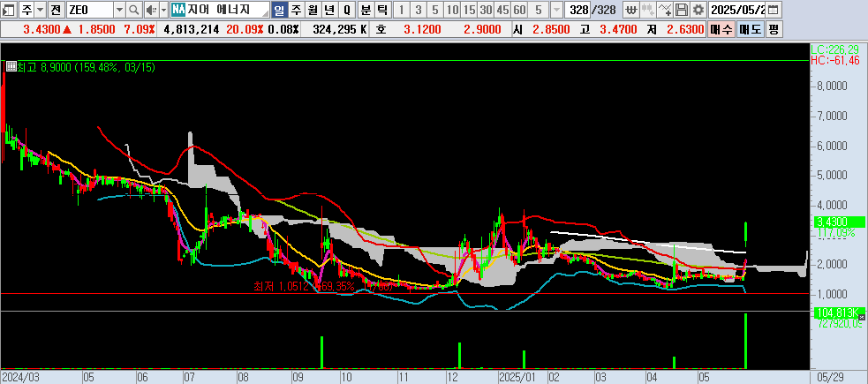The height and width of the screenshot is (384, 868).
Task: Toggle the 전 button beside the symbol box
Action: [x=56, y=10]
